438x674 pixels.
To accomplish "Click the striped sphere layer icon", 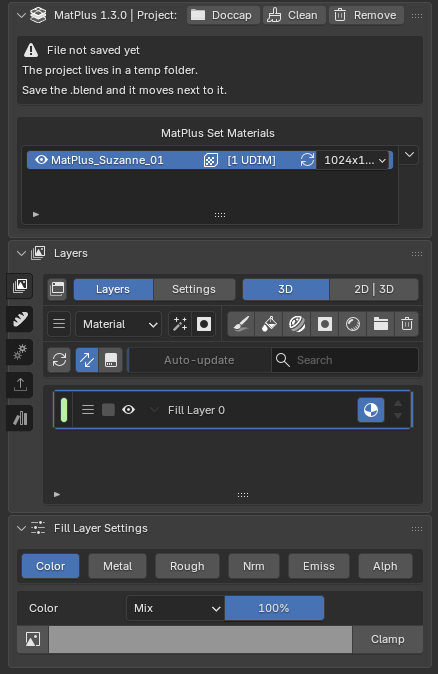I will point(297,324).
